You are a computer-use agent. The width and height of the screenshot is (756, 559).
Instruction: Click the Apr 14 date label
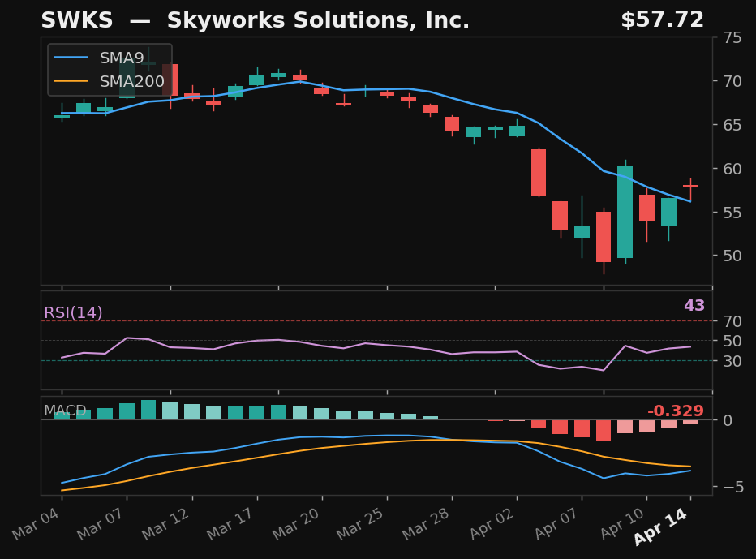tap(660, 527)
